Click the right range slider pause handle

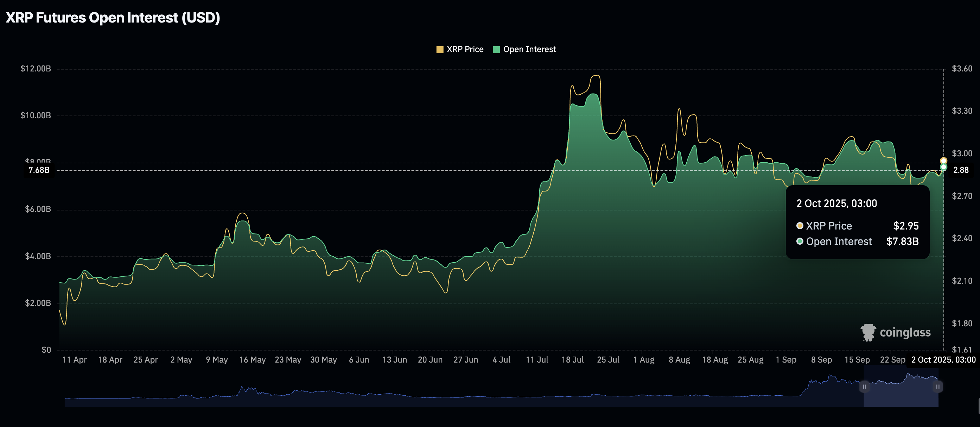point(938,387)
